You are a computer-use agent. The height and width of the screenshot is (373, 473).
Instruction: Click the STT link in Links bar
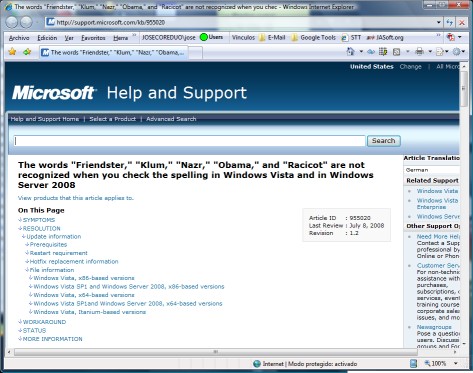[x=351, y=38]
